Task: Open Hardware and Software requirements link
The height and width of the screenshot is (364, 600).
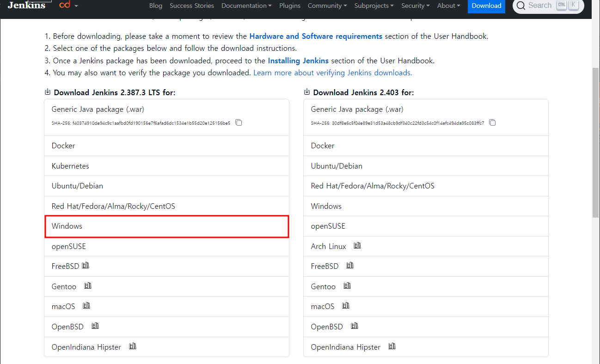Action: point(316,36)
